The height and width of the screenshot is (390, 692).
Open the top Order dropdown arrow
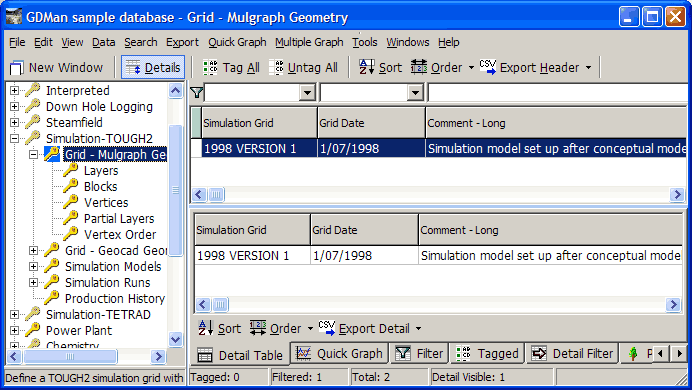click(471, 68)
